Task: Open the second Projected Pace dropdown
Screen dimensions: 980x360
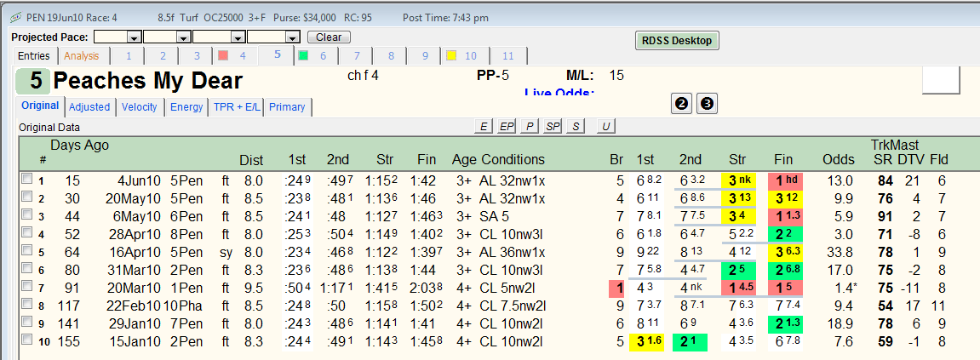Action: pyautogui.click(x=184, y=37)
